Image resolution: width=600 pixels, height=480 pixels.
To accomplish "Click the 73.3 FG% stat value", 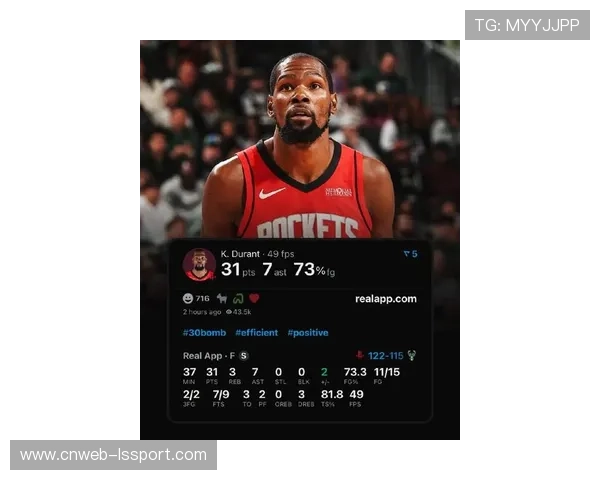I will click(x=355, y=372).
